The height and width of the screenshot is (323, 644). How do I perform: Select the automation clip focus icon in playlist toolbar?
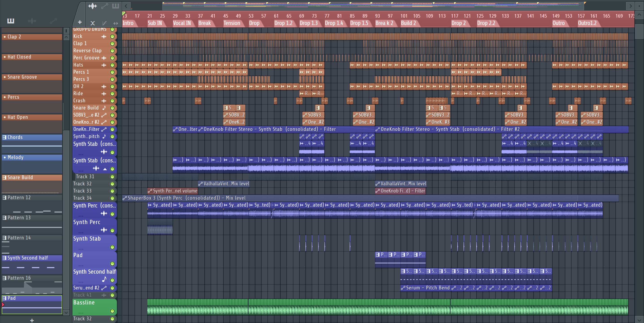click(104, 6)
